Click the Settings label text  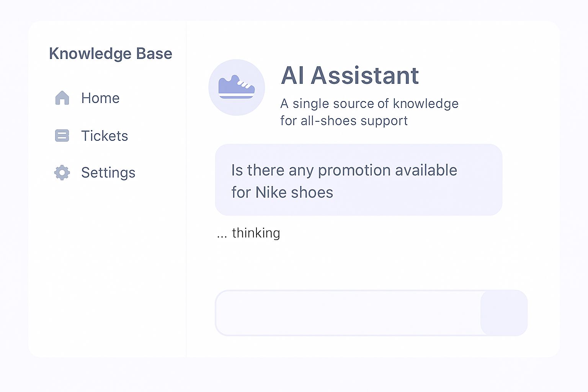coord(108,173)
